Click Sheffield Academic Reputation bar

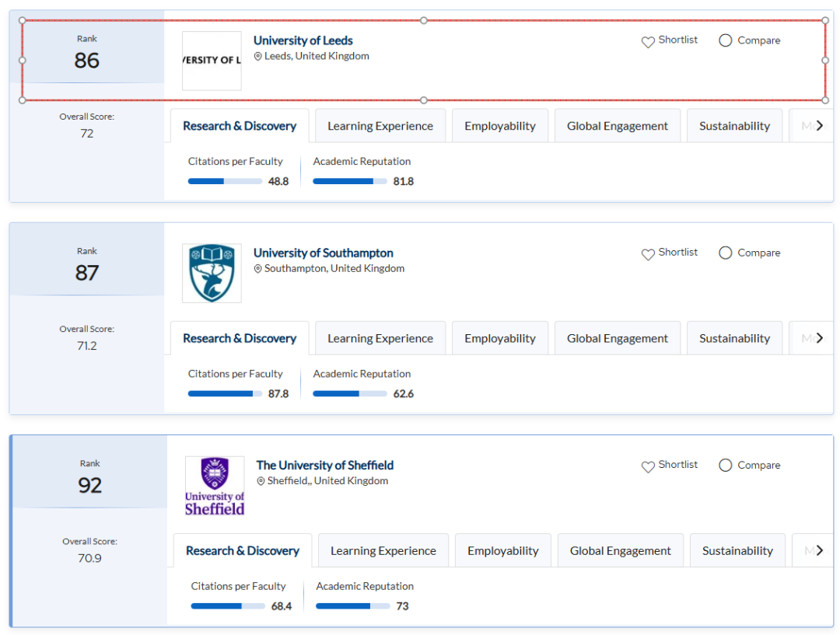click(x=353, y=606)
